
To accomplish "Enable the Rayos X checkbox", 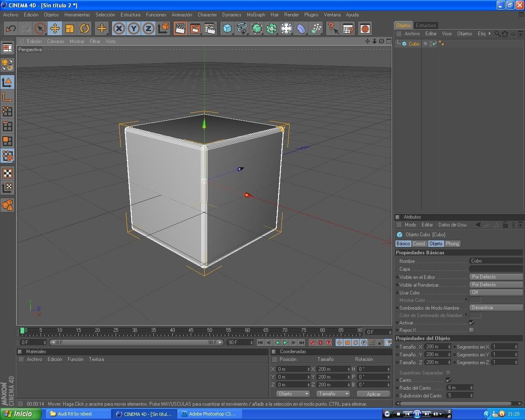I will 472,330.
